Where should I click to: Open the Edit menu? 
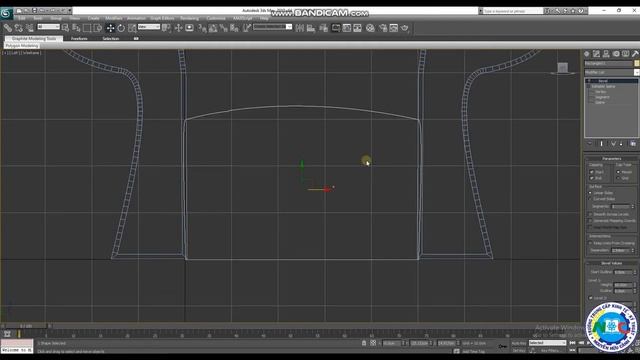coord(22,18)
